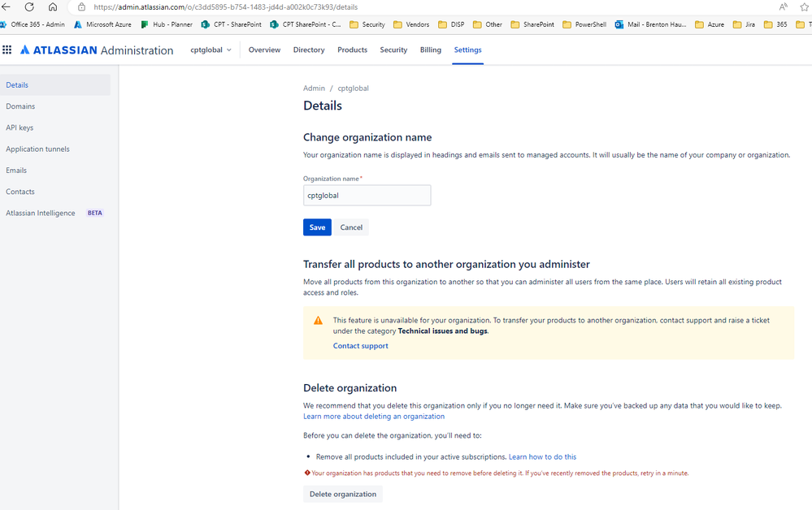Click the Delete organization button

click(x=343, y=494)
